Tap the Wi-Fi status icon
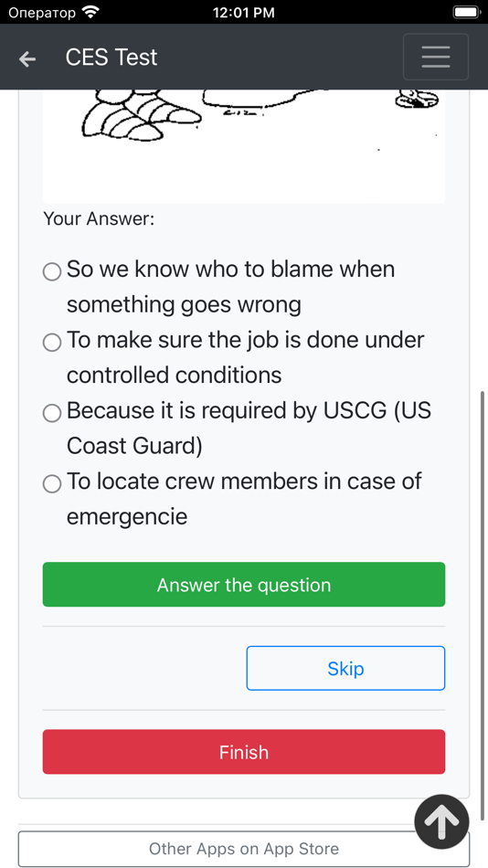Screen dimensions: 488x868 pos(89,12)
